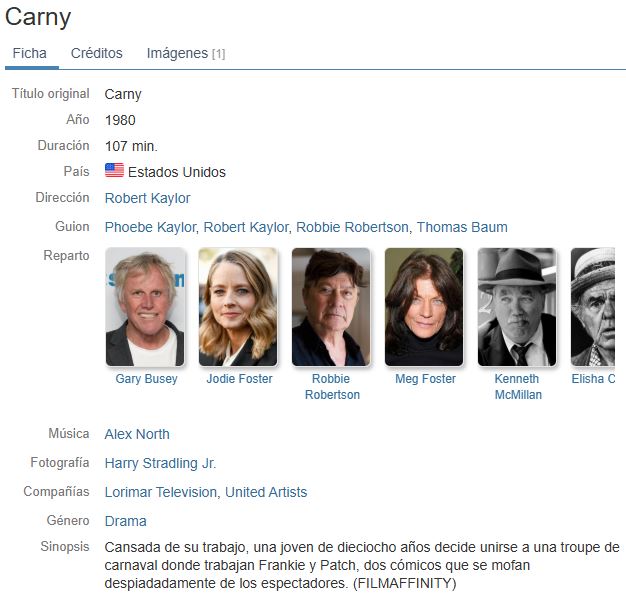
Task: Switch to the Créditos tab
Action: click(97, 53)
